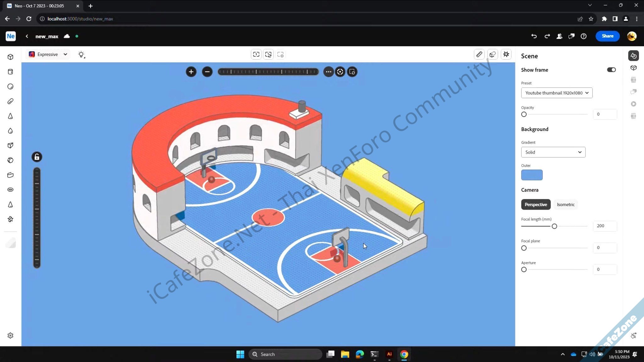The height and width of the screenshot is (362, 644).
Task: Open the Neo browser tab
Action: pyautogui.click(x=39, y=6)
